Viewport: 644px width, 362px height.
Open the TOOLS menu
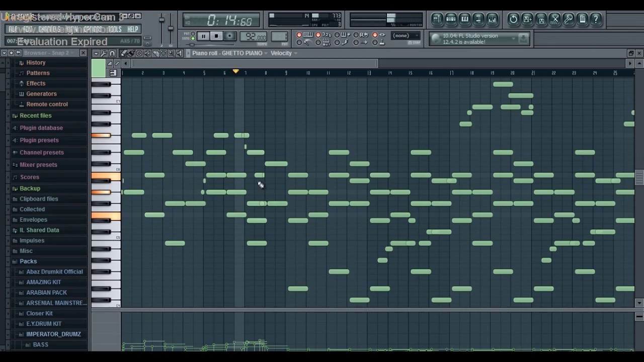click(x=115, y=29)
